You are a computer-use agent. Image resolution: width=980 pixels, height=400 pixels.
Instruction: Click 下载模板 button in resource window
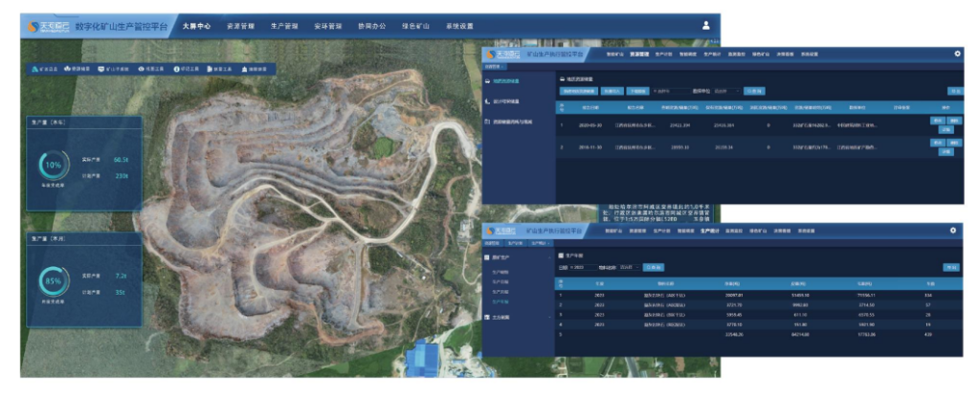[637, 91]
